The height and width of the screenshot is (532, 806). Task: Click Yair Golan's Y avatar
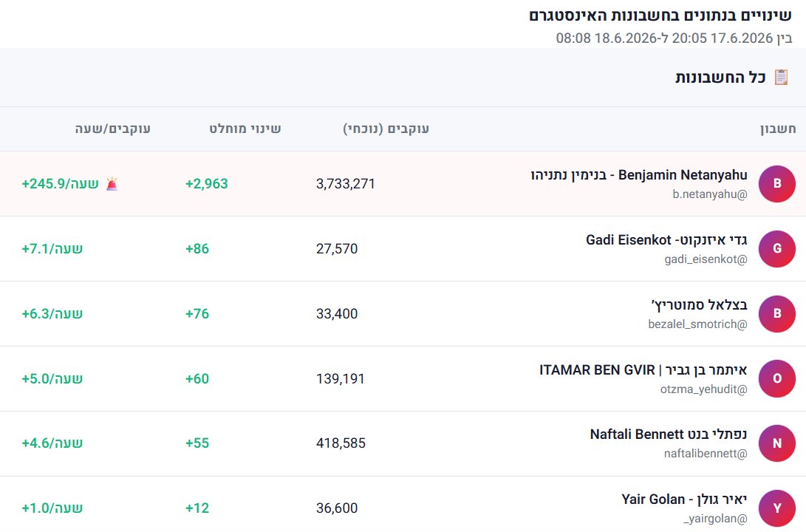776,508
